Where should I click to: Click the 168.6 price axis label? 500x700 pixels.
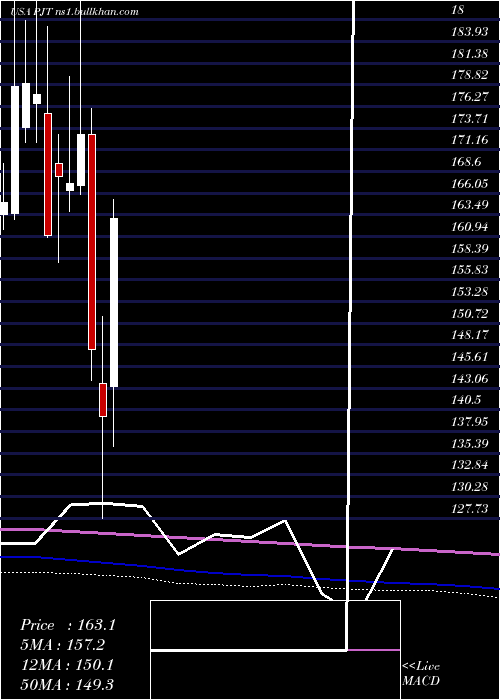(x=466, y=162)
